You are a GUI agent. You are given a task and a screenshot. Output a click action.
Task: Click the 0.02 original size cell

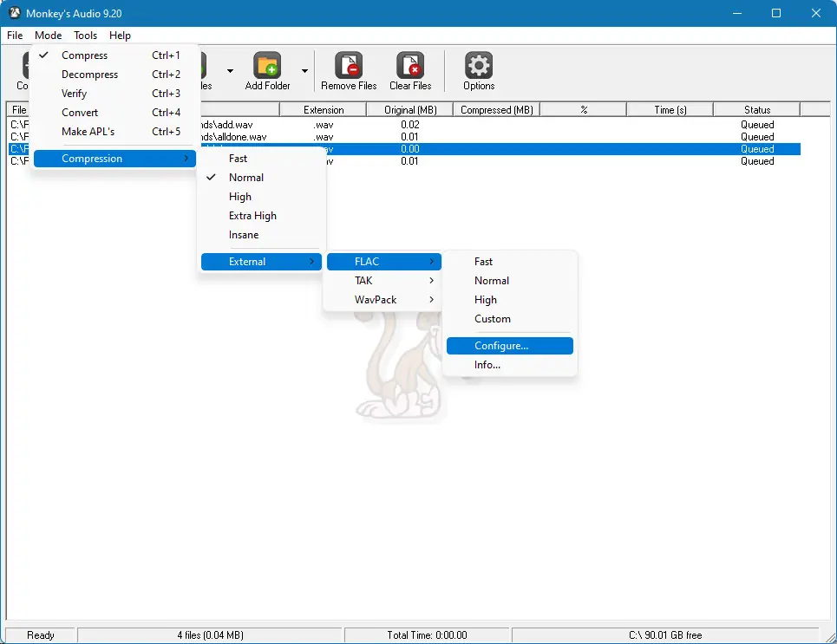[x=410, y=125]
